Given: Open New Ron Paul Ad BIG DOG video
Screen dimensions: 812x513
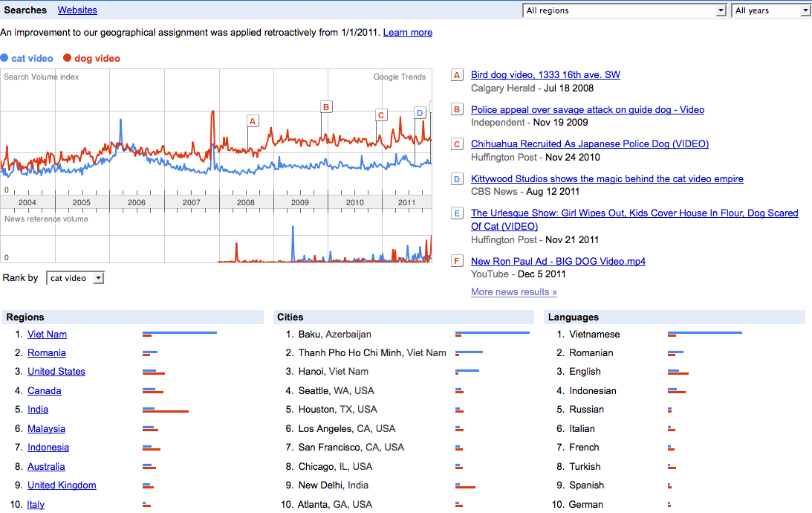Looking at the screenshot, I should coord(558,261).
